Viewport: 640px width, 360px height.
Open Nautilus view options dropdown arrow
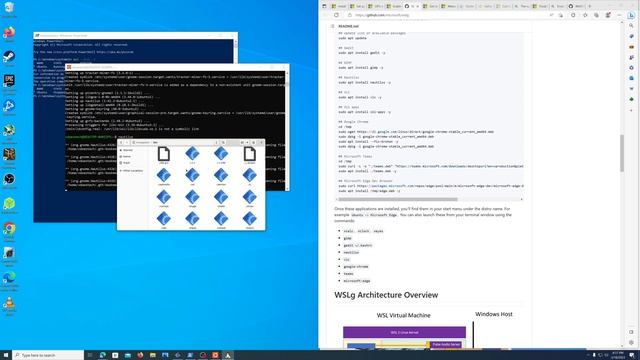247,142
